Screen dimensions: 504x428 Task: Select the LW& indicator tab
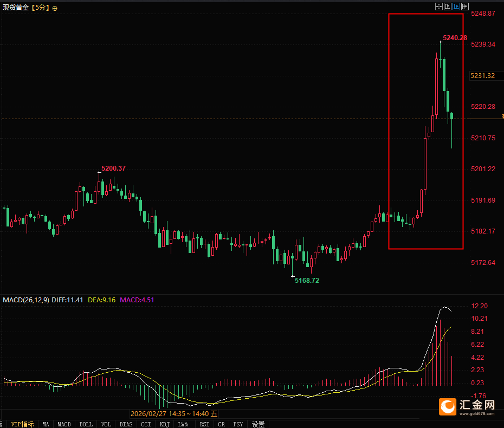click(183, 424)
